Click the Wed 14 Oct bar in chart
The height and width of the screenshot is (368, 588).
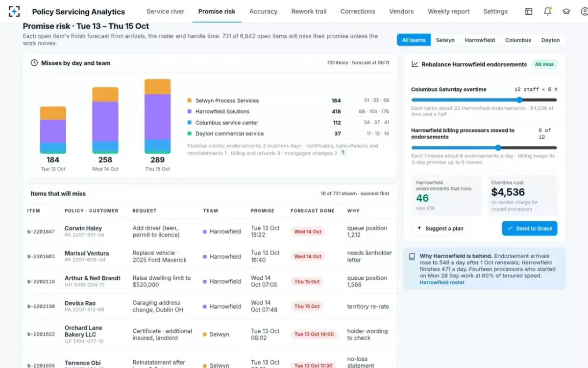tap(105, 120)
